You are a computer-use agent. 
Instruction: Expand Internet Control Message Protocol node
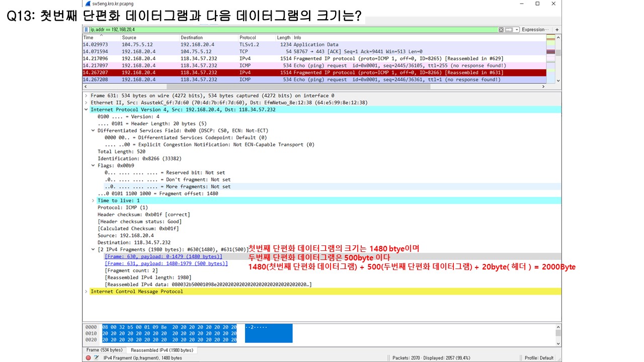pos(86,292)
